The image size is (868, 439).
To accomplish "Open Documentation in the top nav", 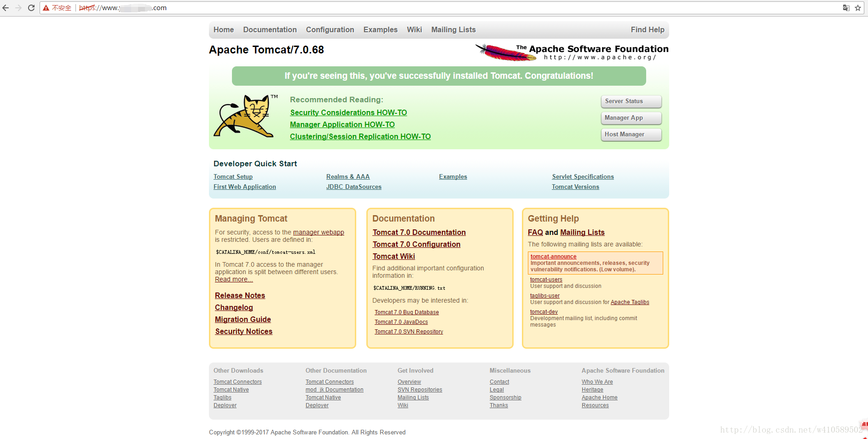I will (x=270, y=29).
